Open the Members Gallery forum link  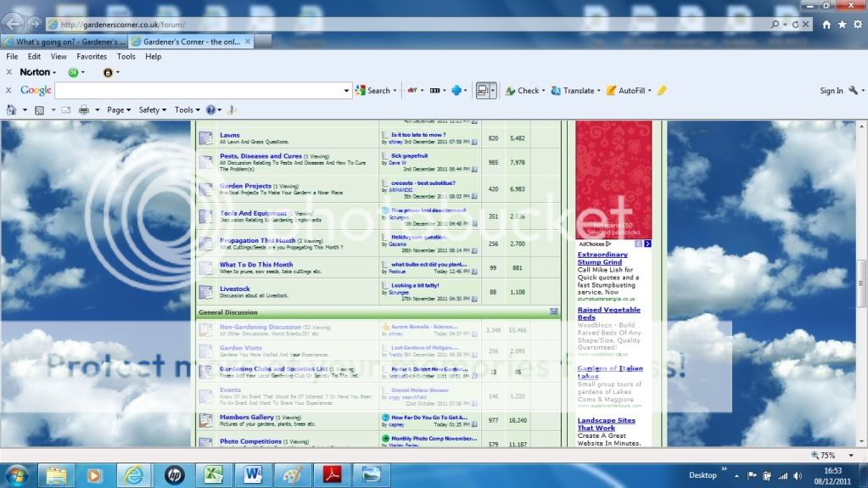pos(247,418)
